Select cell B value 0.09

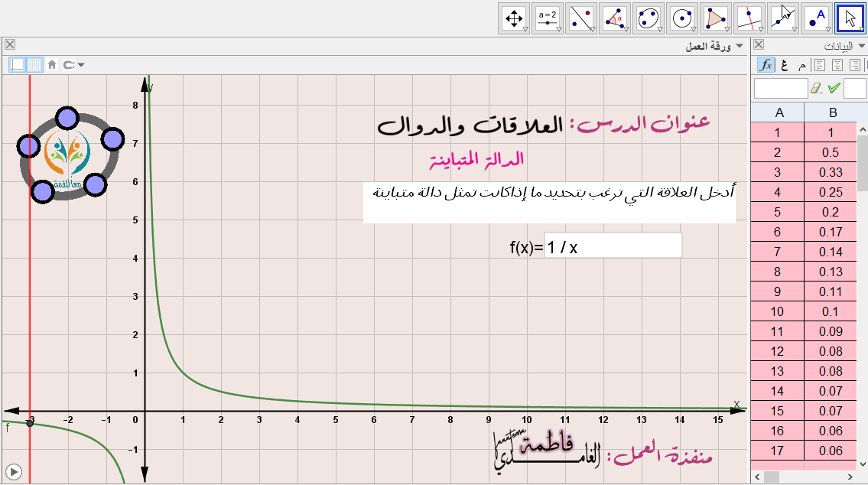[831, 332]
